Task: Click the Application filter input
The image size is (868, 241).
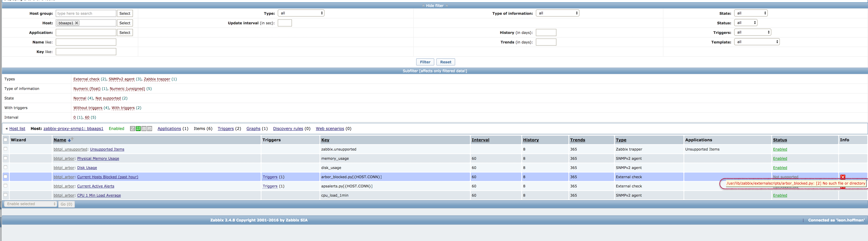Action: pyautogui.click(x=86, y=32)
